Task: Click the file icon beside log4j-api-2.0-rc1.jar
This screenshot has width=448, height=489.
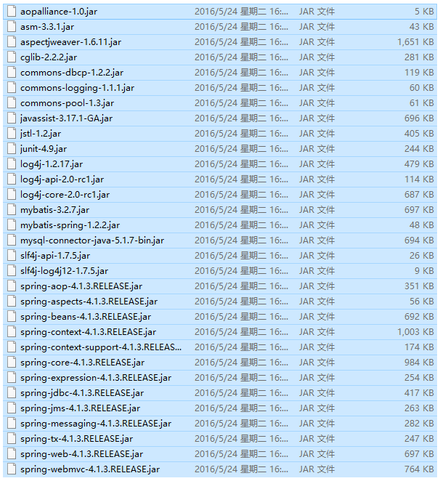Action: pyautogui.click(x=12, y=179)
